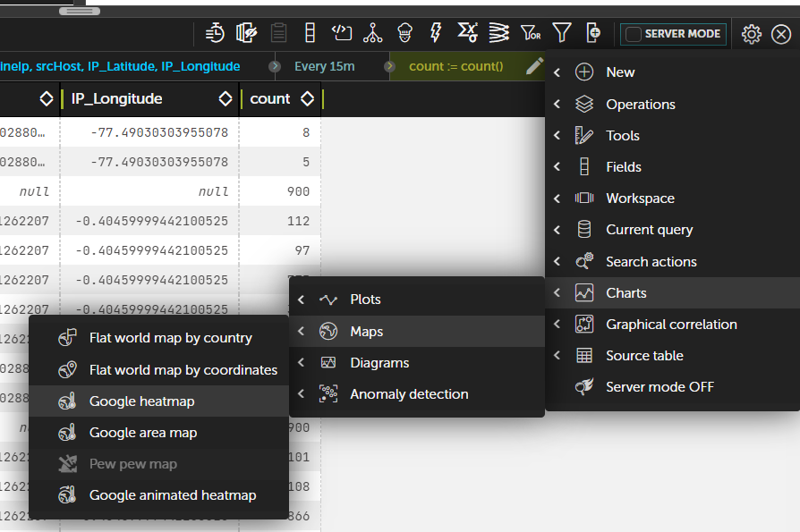The height and width of the screenshot is (532, 800).
Task: Toggle the SERVER MODE checkbox
Action: pyautogui.click(x=634, y=34)
